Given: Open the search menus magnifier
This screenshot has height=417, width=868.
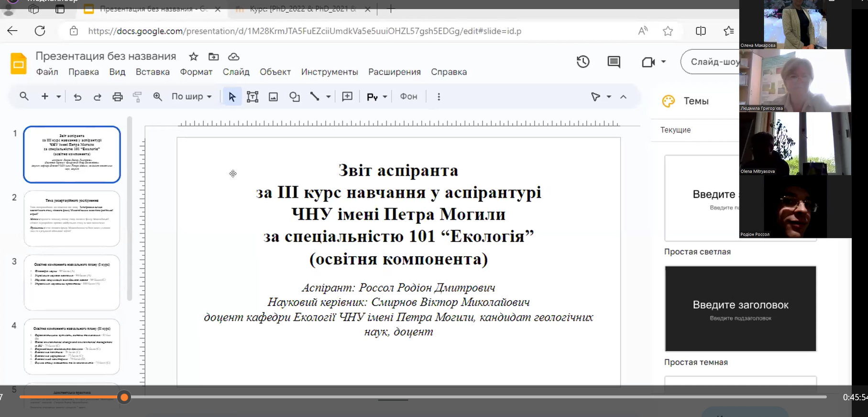Looking at the screenshot, I should pyautogui.click(x=24, y=97).
